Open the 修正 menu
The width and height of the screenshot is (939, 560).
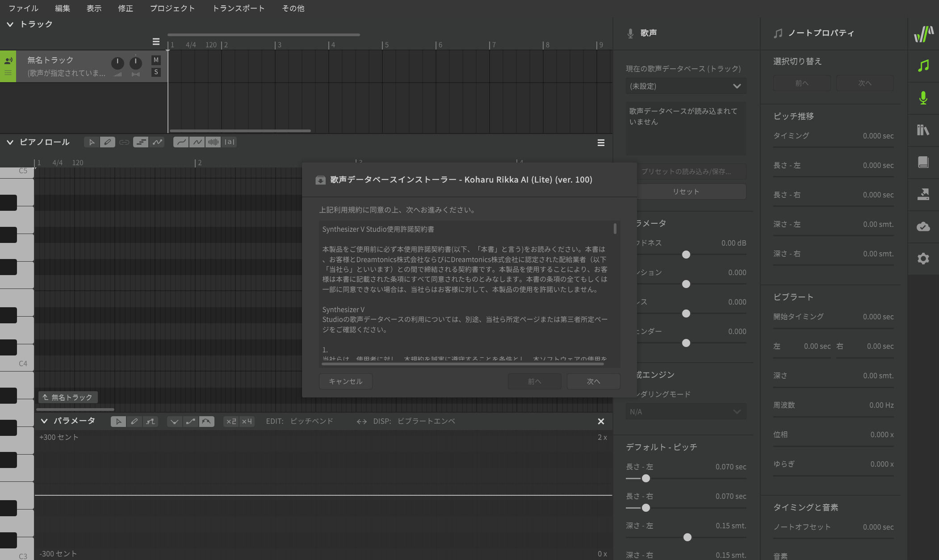point(126,8)
